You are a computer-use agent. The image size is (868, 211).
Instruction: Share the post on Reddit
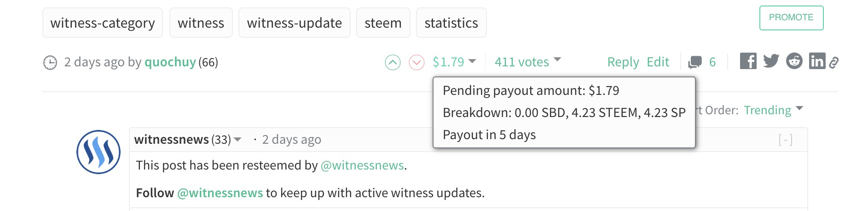(794, 61)
